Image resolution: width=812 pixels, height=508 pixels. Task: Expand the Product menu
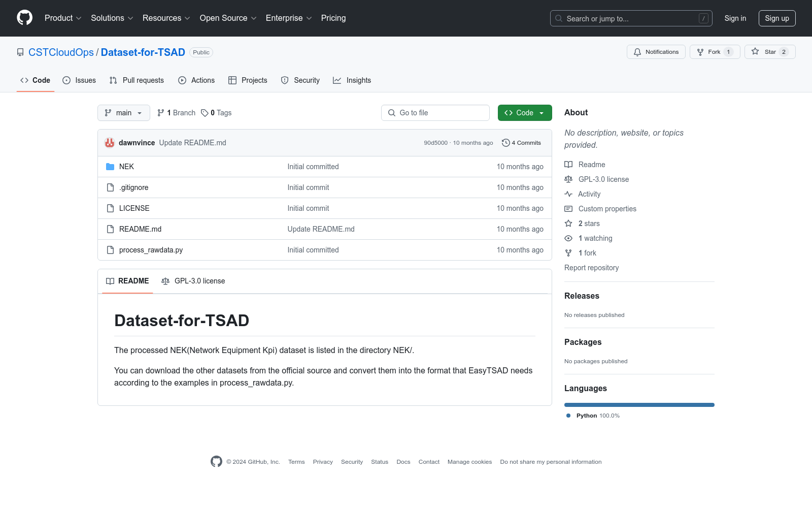click(63, 18)
